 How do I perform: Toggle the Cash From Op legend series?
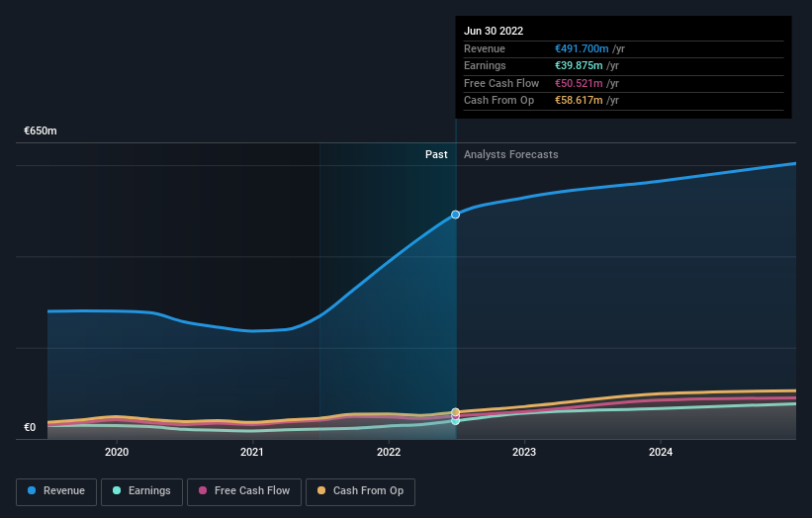[360, 491]
